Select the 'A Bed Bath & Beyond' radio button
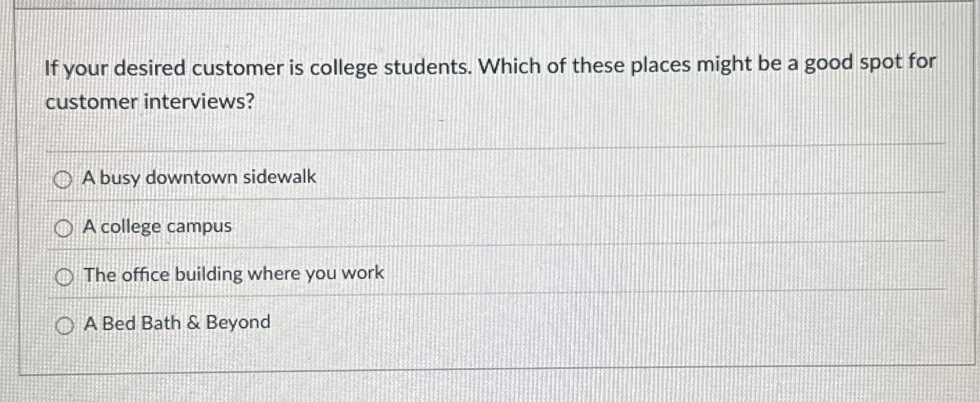This screenshot has height=402, width=980. pos(64,325)
